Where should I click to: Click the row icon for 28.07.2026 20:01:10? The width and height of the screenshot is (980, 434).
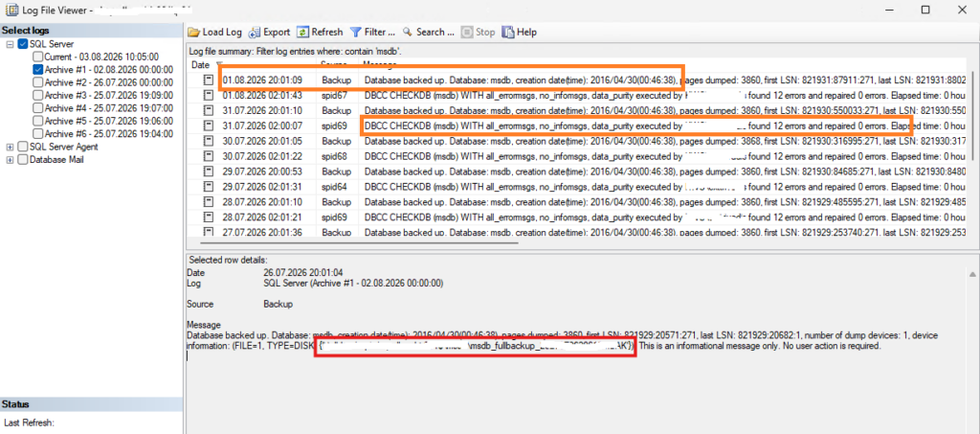pos(208,201)
